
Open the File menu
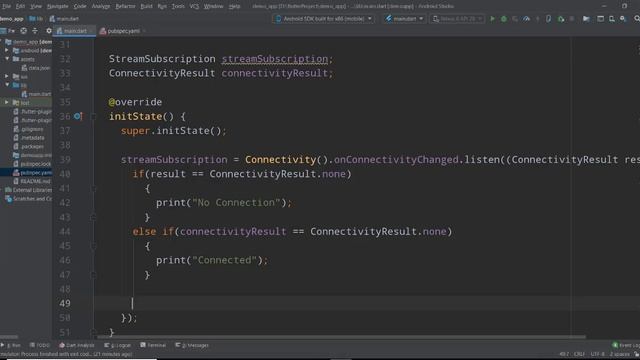click(7, 6)
